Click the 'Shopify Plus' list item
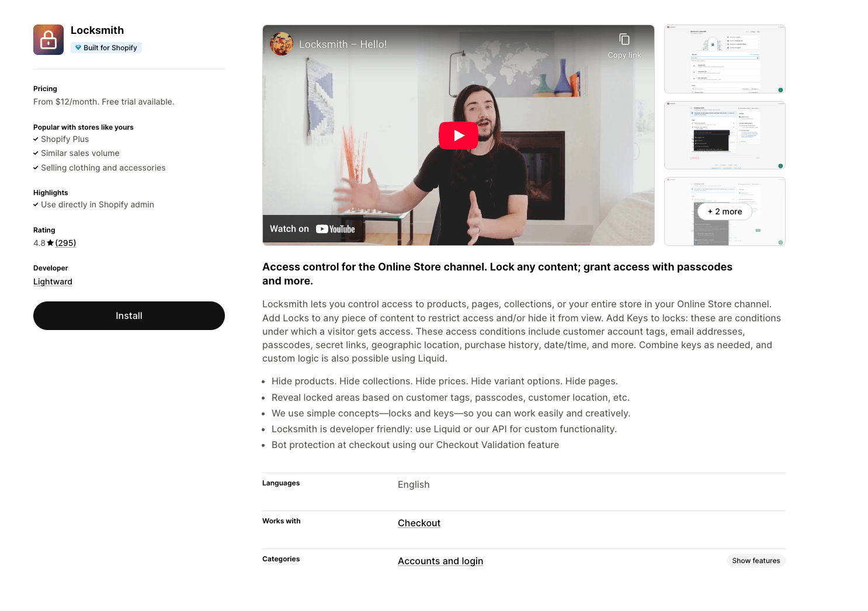 point(65,139)
